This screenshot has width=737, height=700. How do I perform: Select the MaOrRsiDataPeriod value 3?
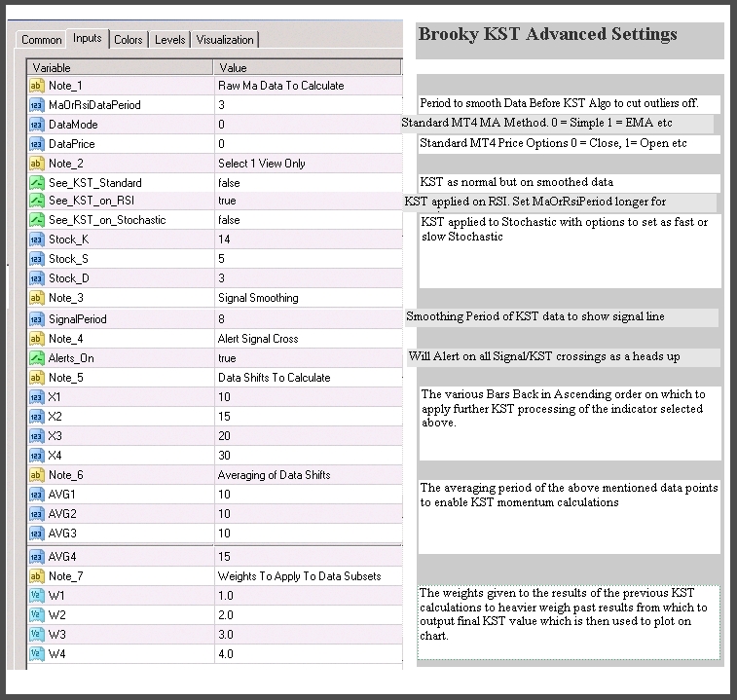309,105
